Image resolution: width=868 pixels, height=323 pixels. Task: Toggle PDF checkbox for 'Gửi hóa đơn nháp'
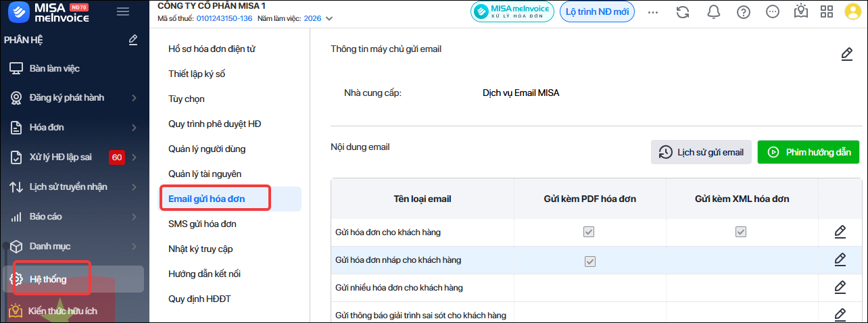(x=589, y=261)
